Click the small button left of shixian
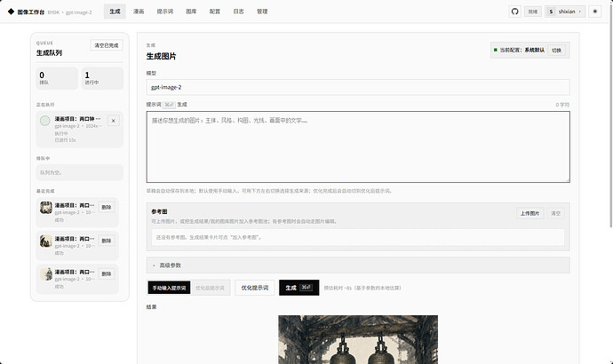This screenshot has width=613, height=364. (533, 12)
